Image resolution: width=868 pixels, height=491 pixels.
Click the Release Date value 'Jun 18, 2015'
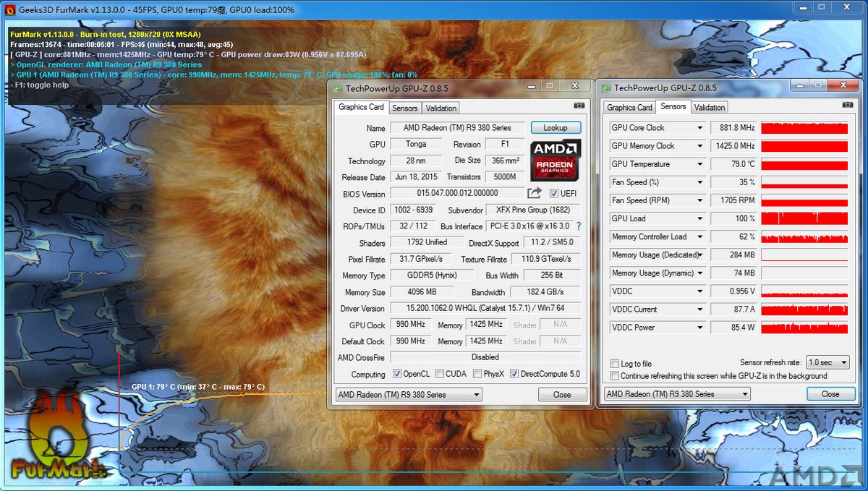tap(416, 177)
